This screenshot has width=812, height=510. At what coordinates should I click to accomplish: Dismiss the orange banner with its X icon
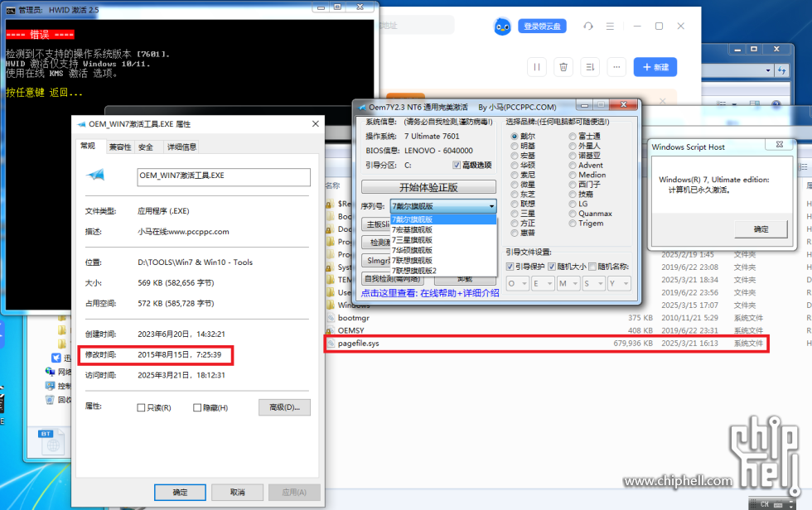tap(662, 101)
